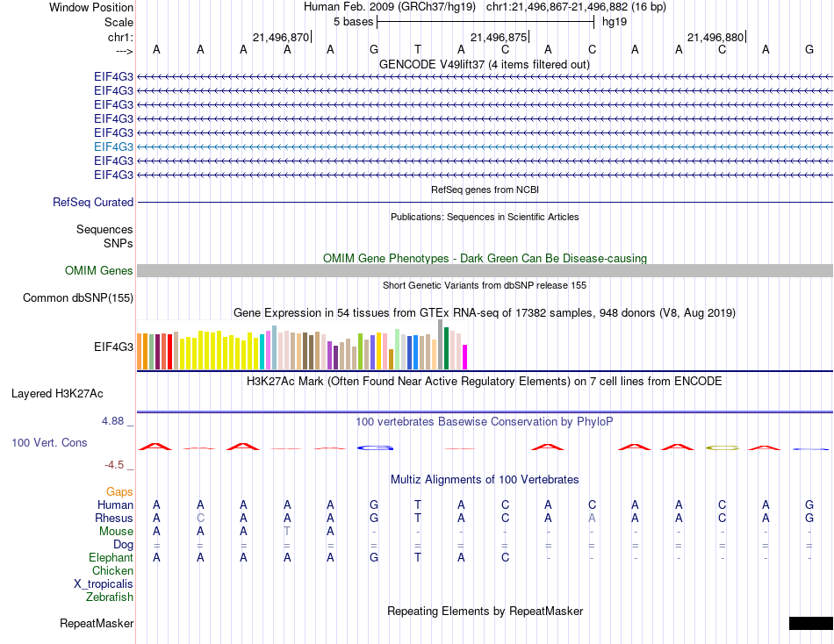Open Short Genetic Variants from dbSNP title
This screenshot has width=834, height=644.
485,285
